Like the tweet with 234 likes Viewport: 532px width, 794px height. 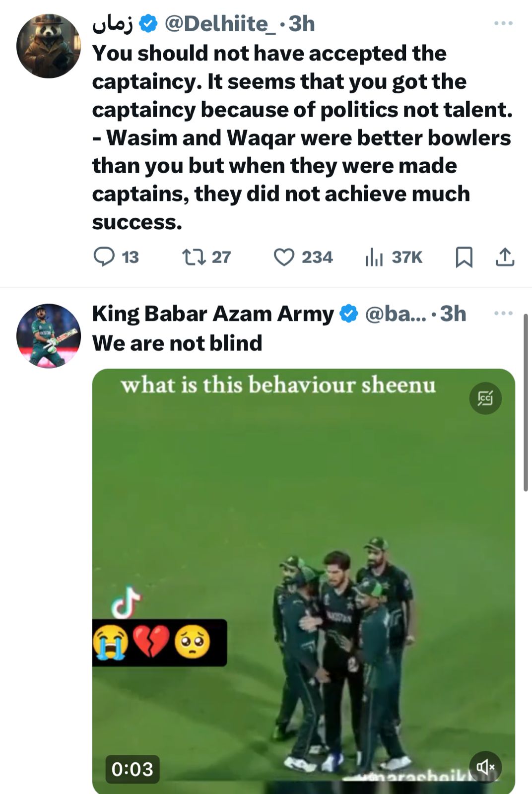pyautogui.click(x=284, y=258)
